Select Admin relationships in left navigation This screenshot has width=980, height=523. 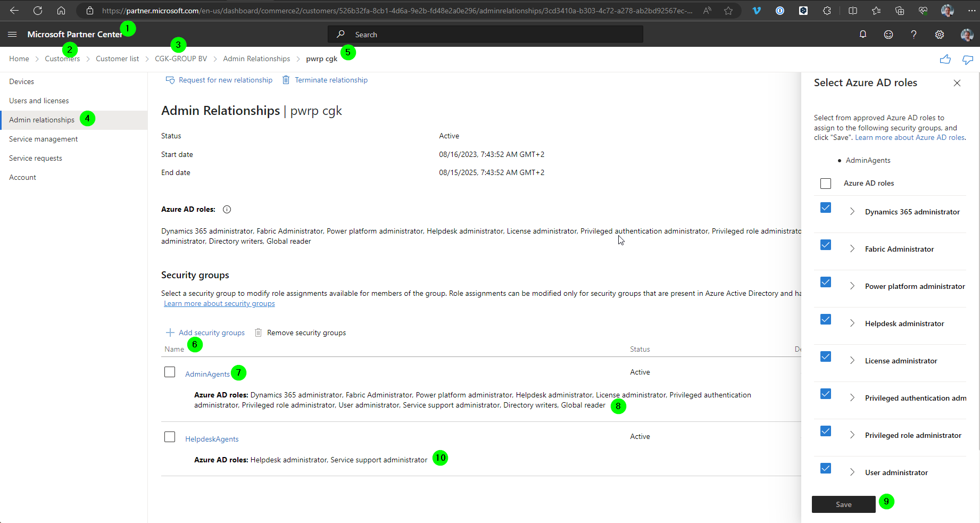(74, 120)
